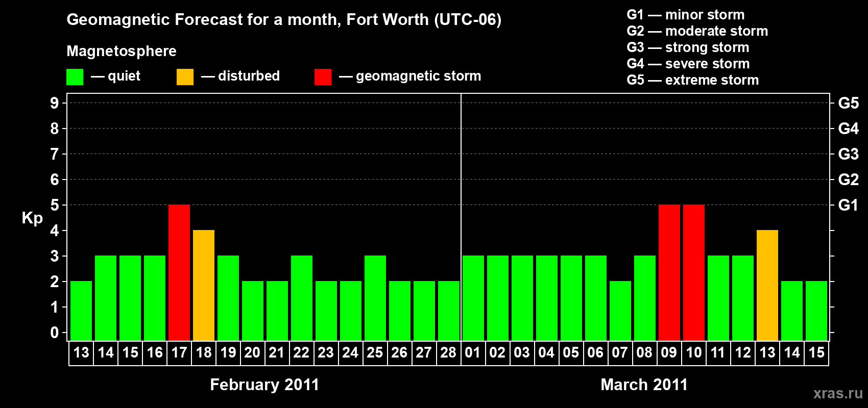
Task: Click the green bar for March 07
Action: pos(620,311)
